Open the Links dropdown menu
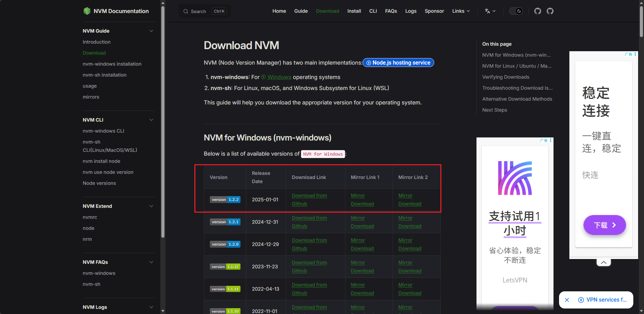The width and height of the screenshot is (644, 314). tap(461, 11)
